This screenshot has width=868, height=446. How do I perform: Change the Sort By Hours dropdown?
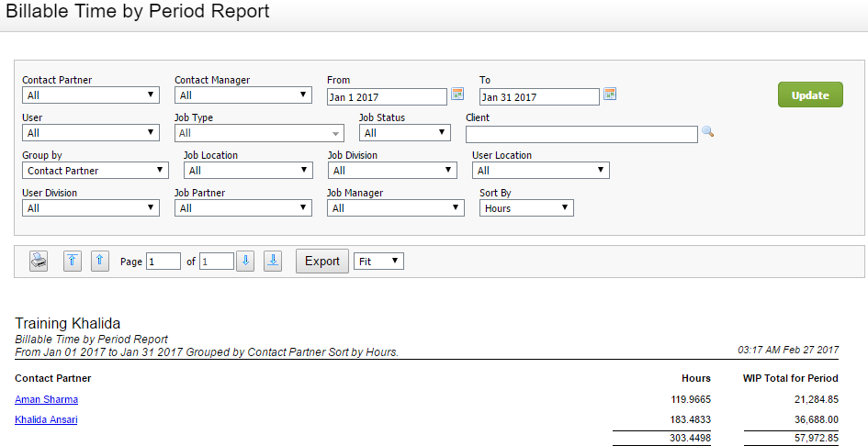pos(526,208)
